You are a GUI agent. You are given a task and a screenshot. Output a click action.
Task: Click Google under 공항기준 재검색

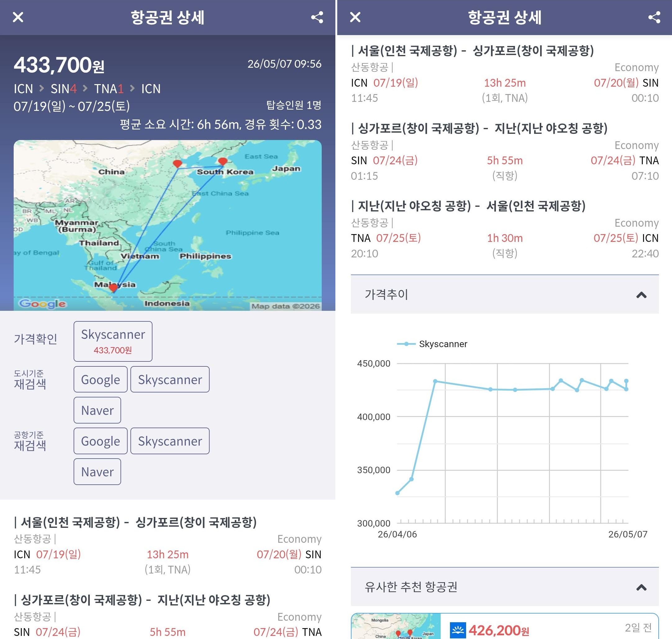click(101, 441)
